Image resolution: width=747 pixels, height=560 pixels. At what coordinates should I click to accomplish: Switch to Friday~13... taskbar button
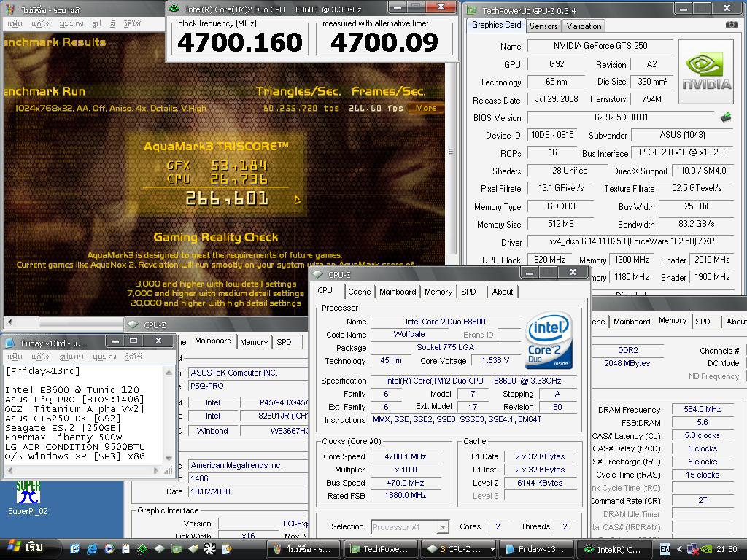[536, 549]
